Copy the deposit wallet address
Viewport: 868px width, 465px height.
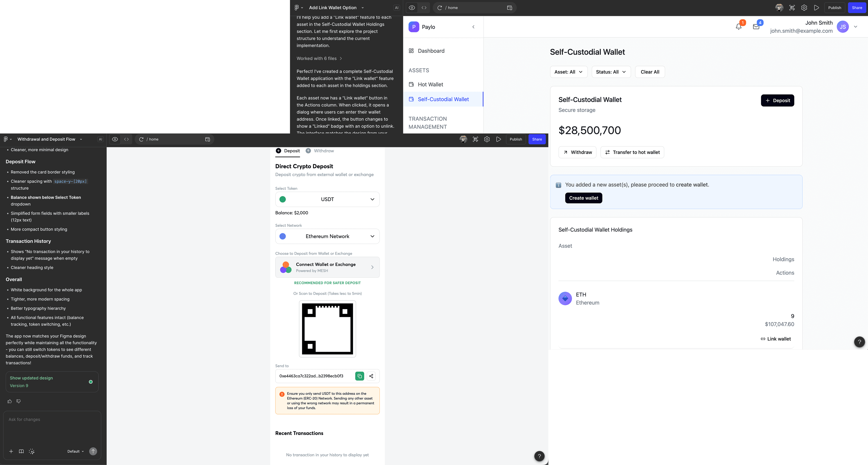[360, 376]
